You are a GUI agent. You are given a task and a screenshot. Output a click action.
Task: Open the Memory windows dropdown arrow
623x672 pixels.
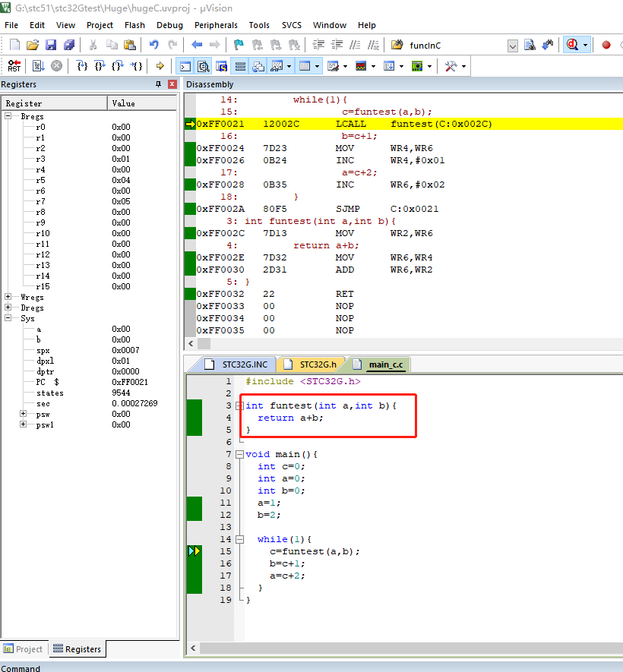tap(318, 66)
